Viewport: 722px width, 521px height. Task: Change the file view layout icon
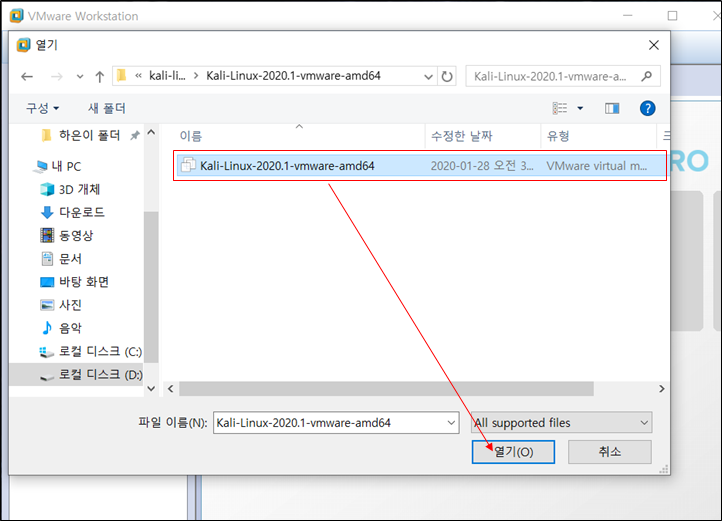[x=560, y=109]
